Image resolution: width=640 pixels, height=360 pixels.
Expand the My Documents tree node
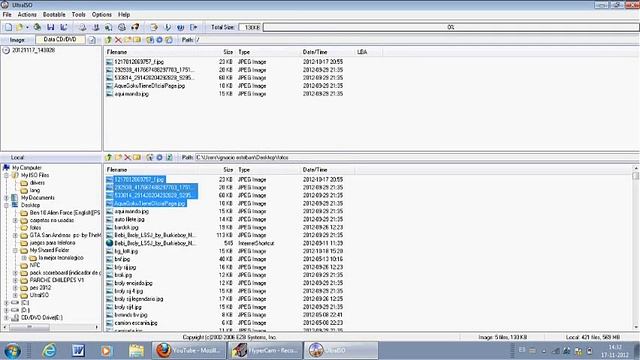7,198
